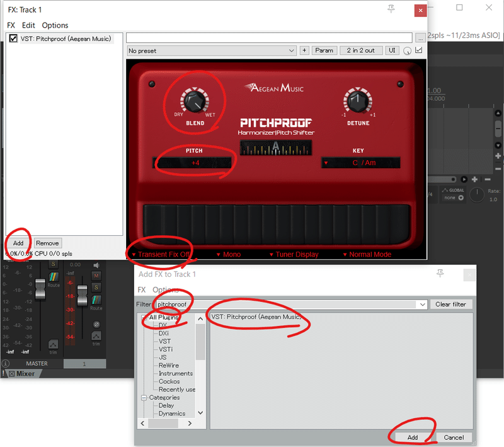Screen dimensions: 504x447
Task: Open the FX menu in Add FX window
Action: click(141, 290)
